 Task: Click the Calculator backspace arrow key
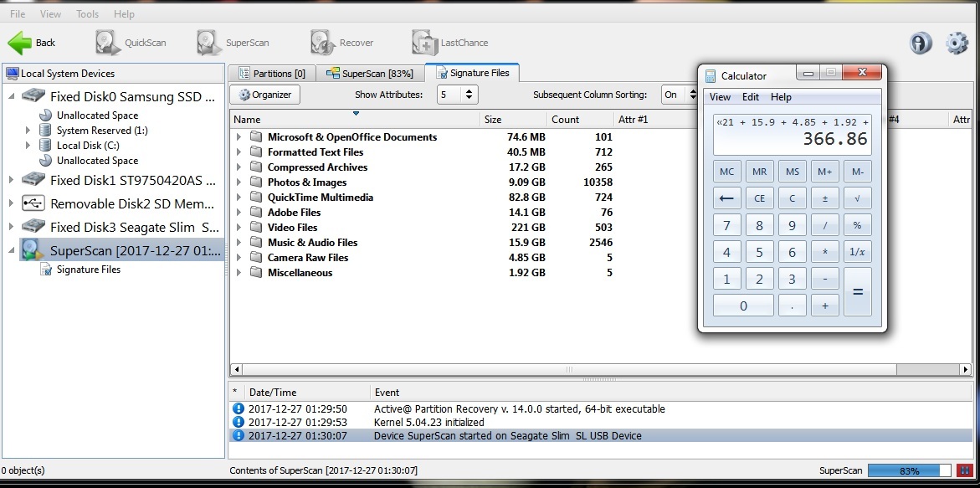727,198
